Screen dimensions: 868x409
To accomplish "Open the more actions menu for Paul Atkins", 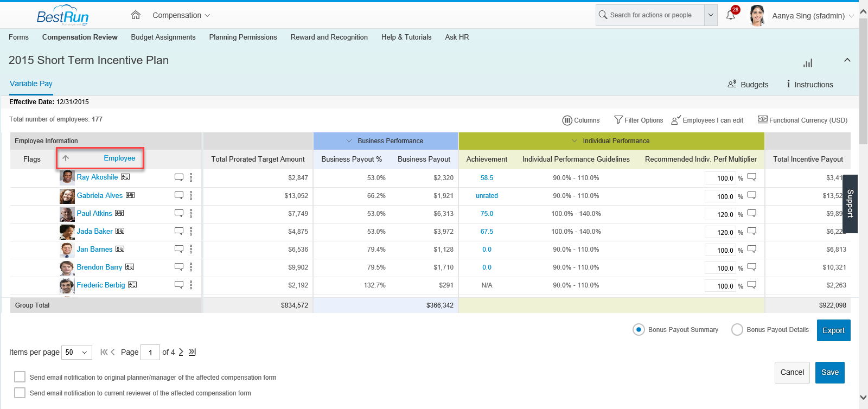I will 191,213.
